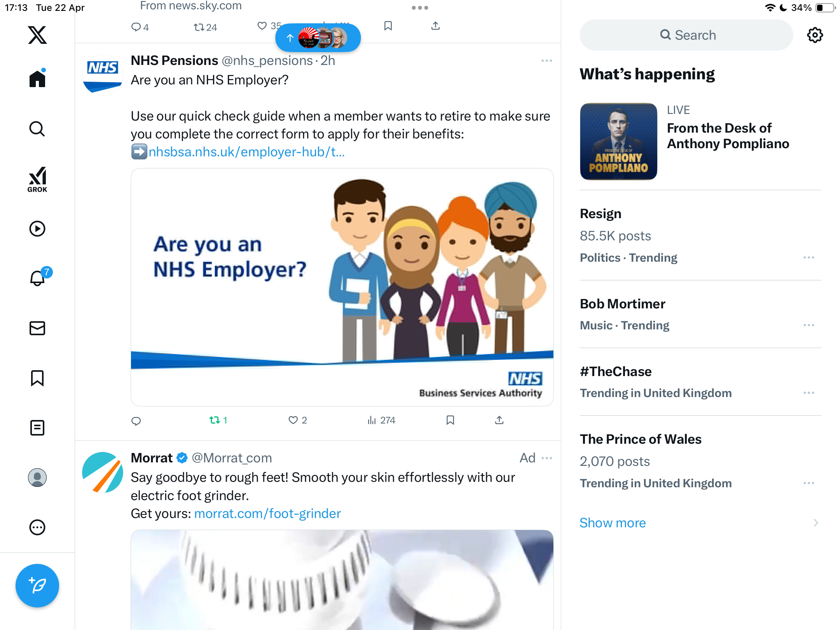Tap the compose new post button
This screenshot has height=630, width=840.
pyautogui.click(x=37, y=585)
